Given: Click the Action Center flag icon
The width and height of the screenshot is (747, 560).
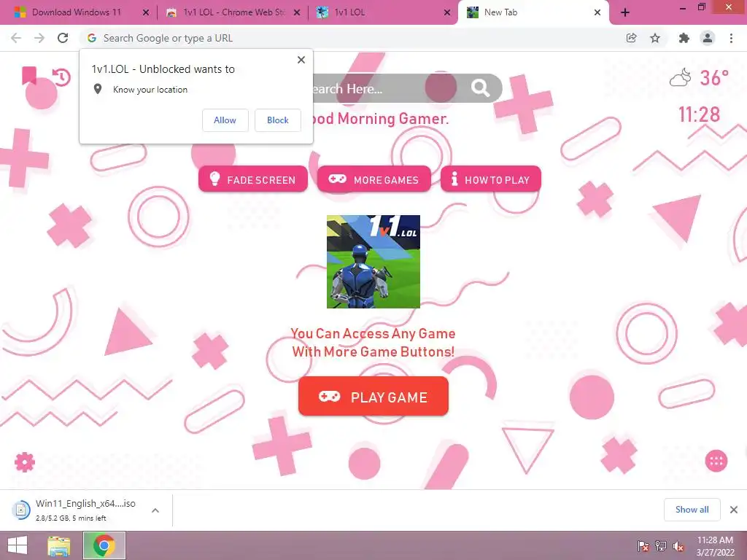Looking at the screenshot, I should (643, 546).
